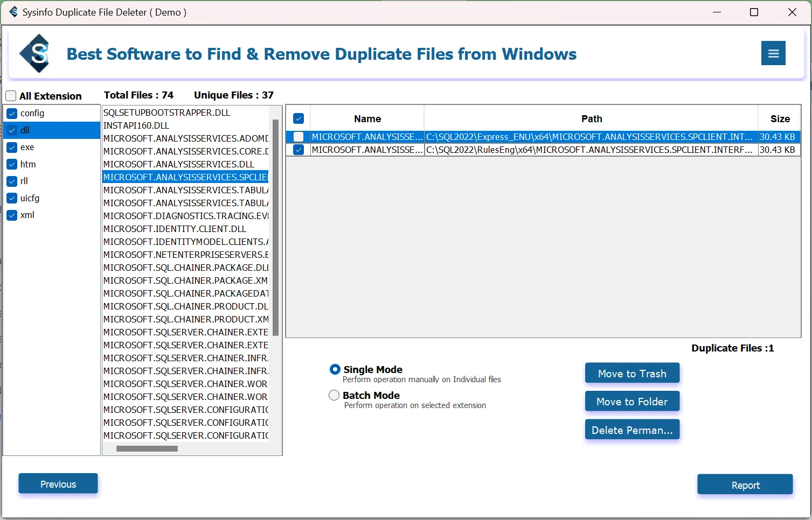This screenshot has height=520, width=812.
Task: Select Batch Mode radio button
Action: click(334, 396)
